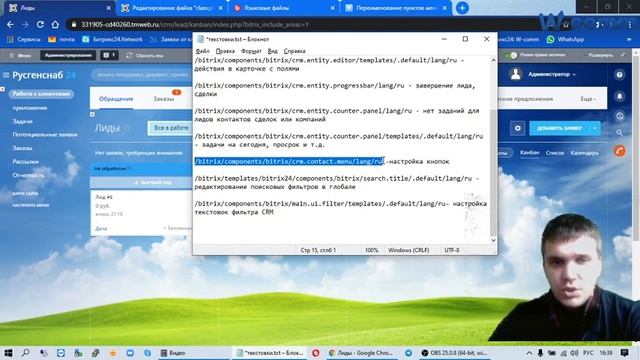Switch to the Обращения CRM tab
This screenshot has height=360, width=640.
point(116,99)
